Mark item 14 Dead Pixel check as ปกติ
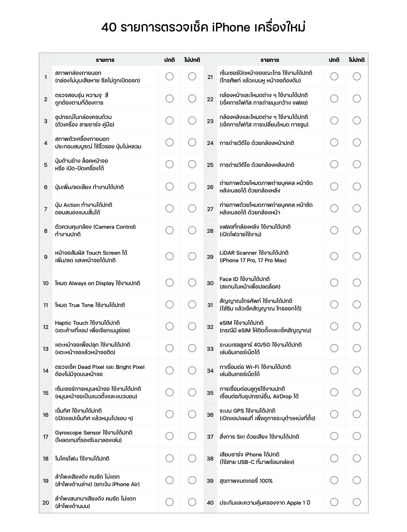 pyautogui.click(x=169, y=370)
